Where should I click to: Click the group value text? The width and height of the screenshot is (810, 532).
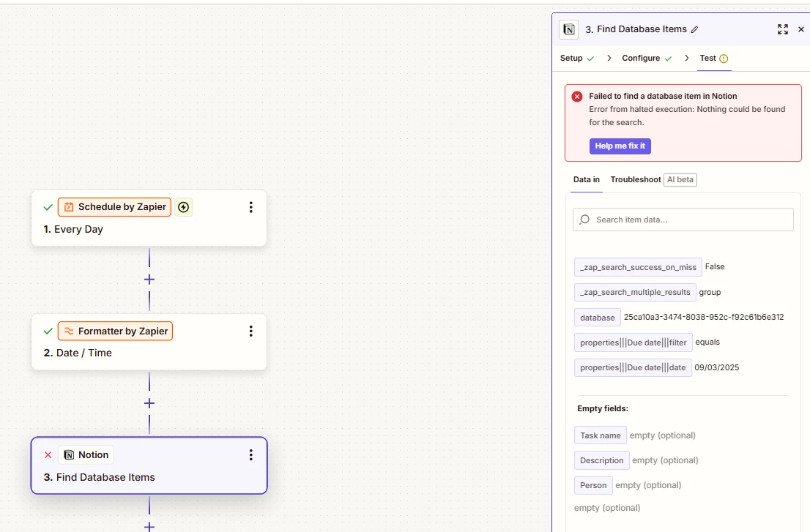tap(710, 292)
